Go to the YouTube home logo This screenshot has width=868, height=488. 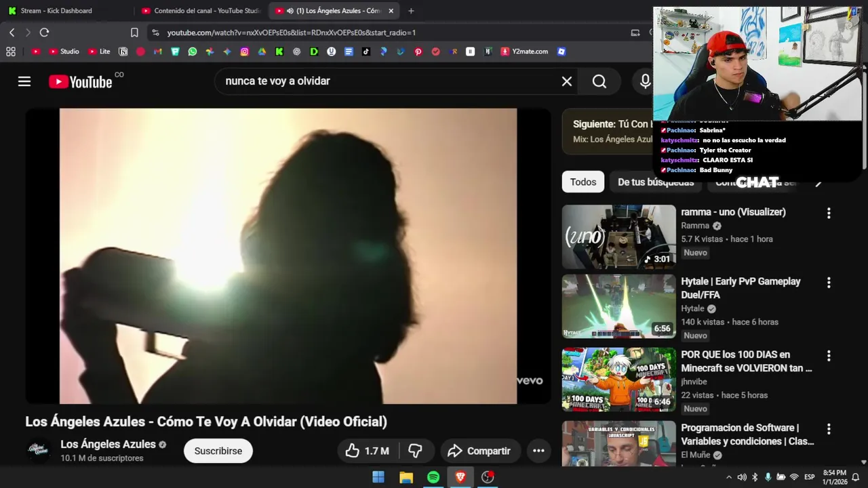point(80,82)
